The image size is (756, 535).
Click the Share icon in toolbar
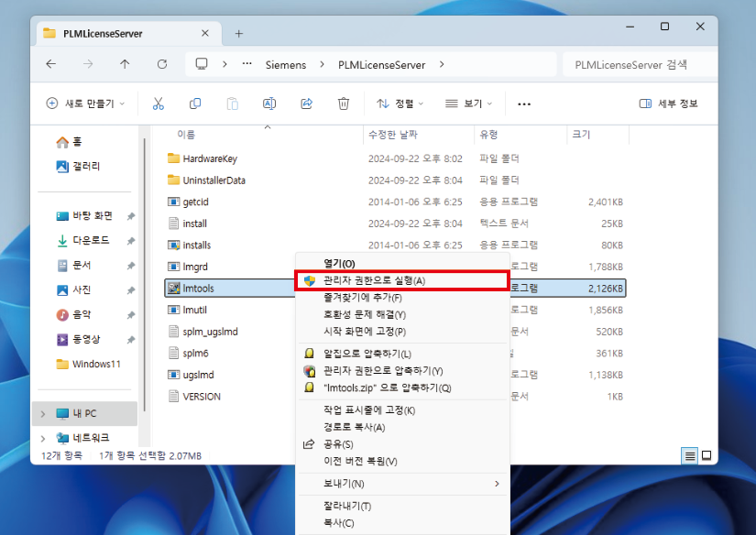pyautogui.click(x=307, y=104)
